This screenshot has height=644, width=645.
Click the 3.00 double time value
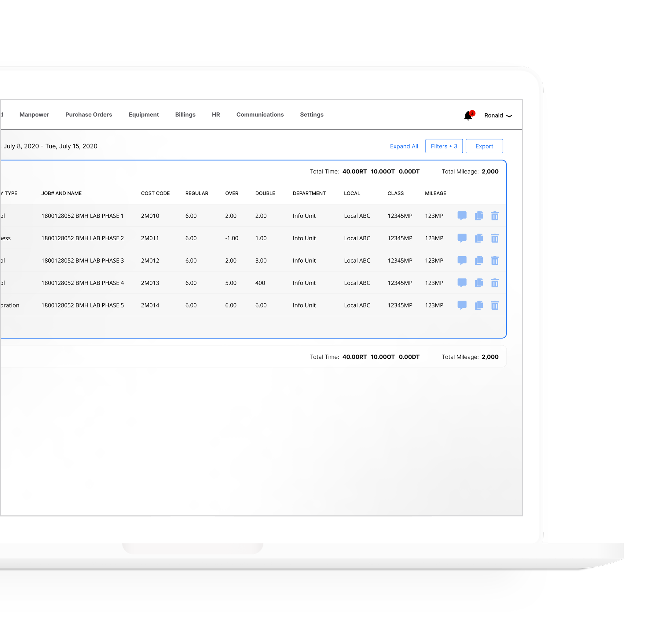point(261,260)
